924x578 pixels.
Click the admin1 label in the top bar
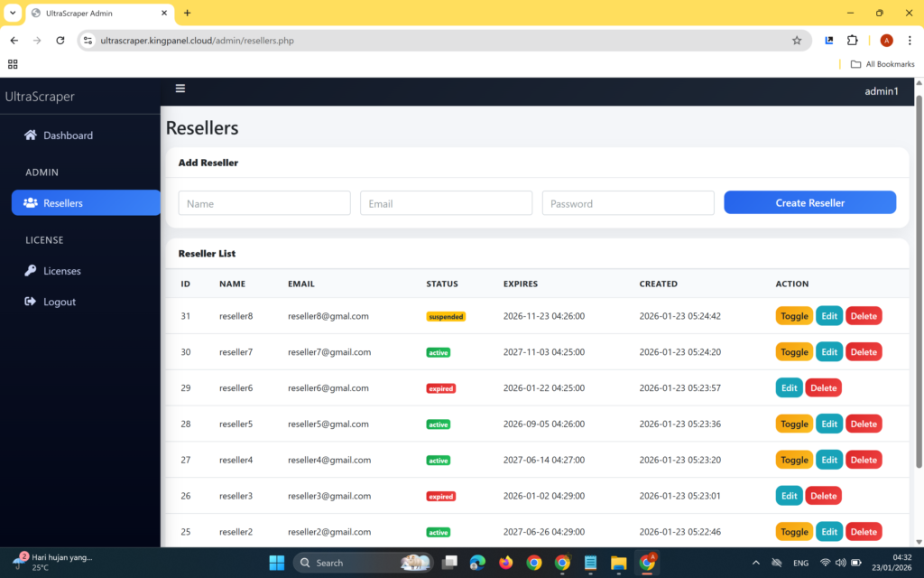point(882,91)
